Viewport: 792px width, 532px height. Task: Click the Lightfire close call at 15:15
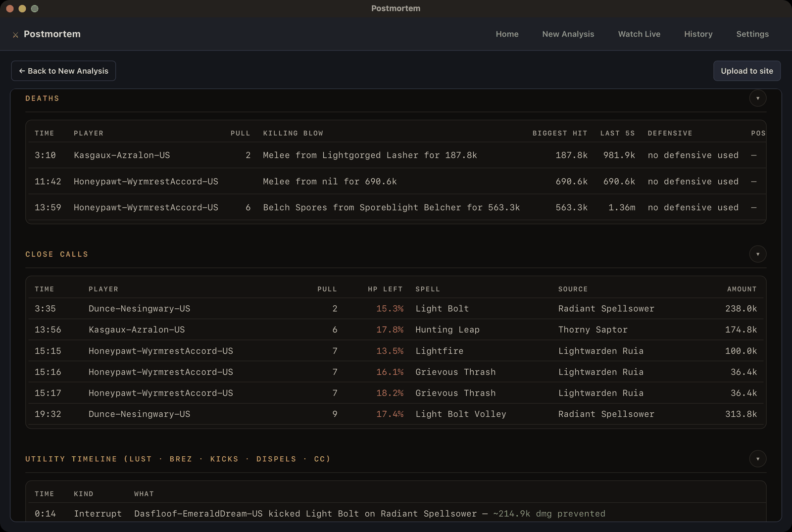(x=396, y=351)
